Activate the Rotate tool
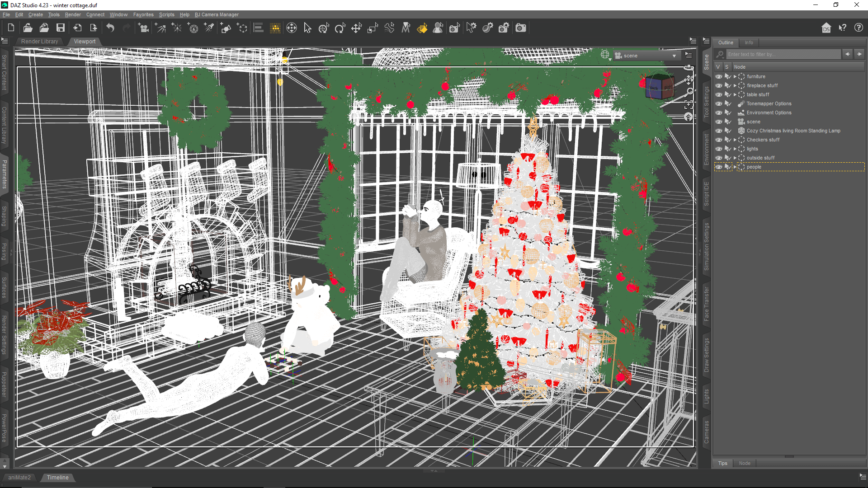Viewport: 868px width, 488px height. [x=340, y=28]
